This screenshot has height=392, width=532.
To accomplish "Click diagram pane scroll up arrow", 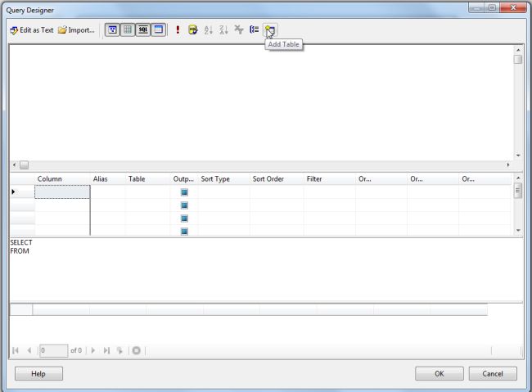I will [518, 50].
